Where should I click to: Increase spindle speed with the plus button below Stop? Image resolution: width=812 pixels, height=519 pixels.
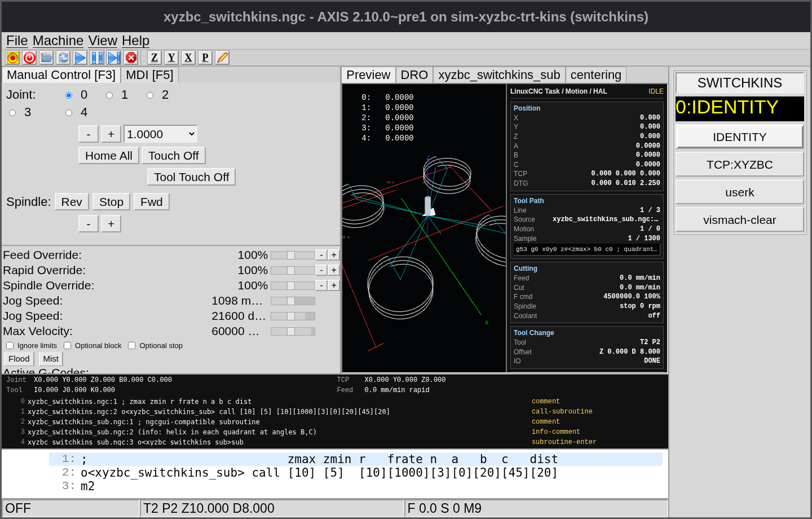coord(111,224)
